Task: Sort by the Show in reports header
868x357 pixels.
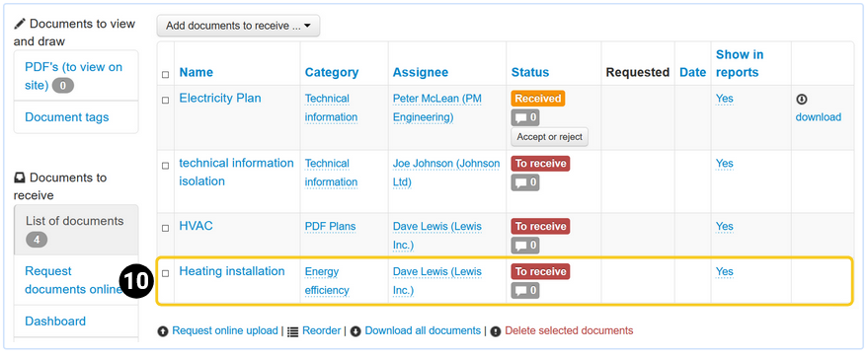Action: 740,63
